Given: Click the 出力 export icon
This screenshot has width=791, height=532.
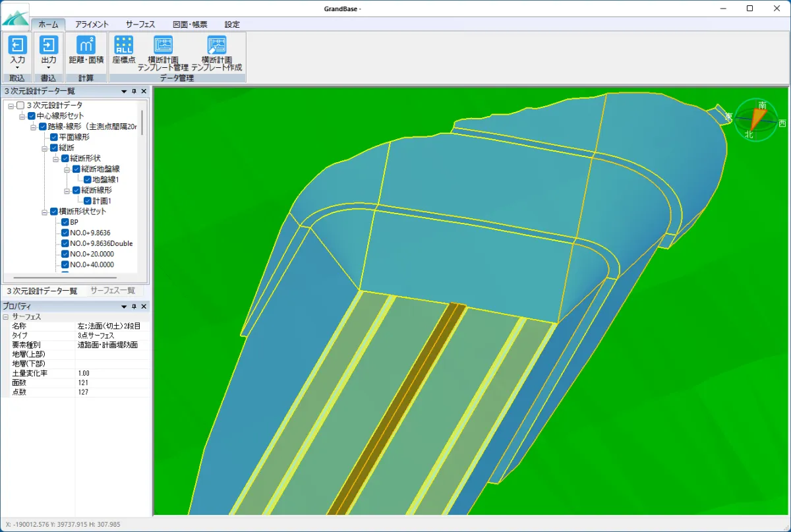Looking at the screenshot, I should tap(49, 45).
